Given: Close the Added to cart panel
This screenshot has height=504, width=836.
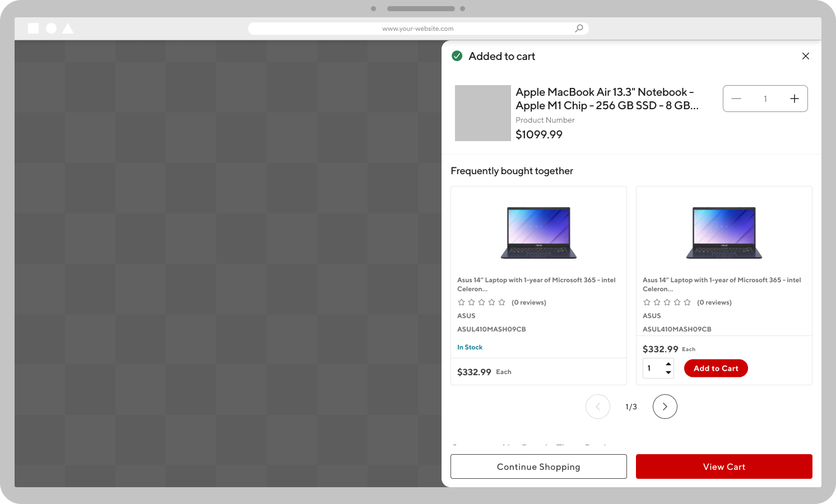Looking at the screenshot, I should (805, 56).
